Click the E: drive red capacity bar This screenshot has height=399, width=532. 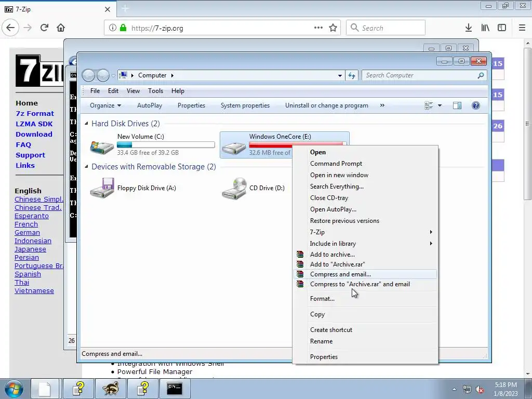296,144
